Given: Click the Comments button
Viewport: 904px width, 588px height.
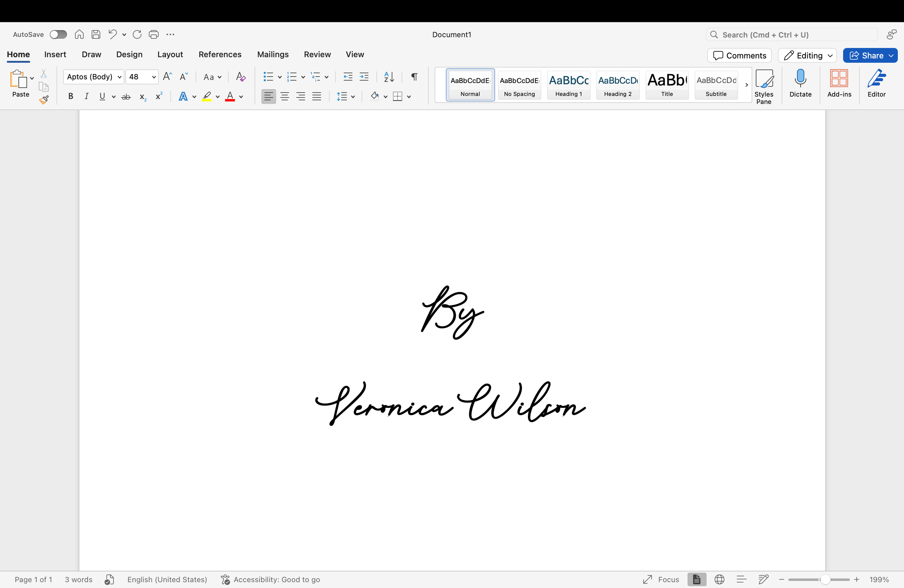Looking at the screenshot, I should (x=739, y=56).
